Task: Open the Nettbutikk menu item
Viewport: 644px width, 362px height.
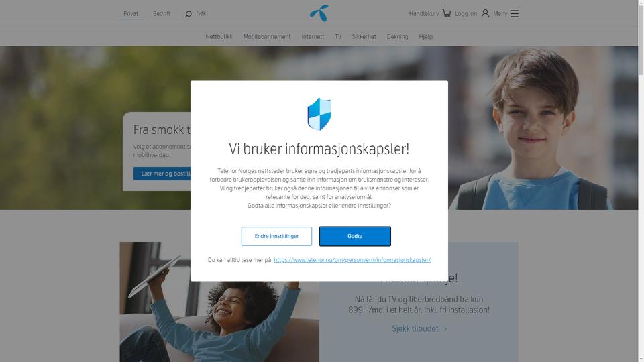Action: (219, 36)
